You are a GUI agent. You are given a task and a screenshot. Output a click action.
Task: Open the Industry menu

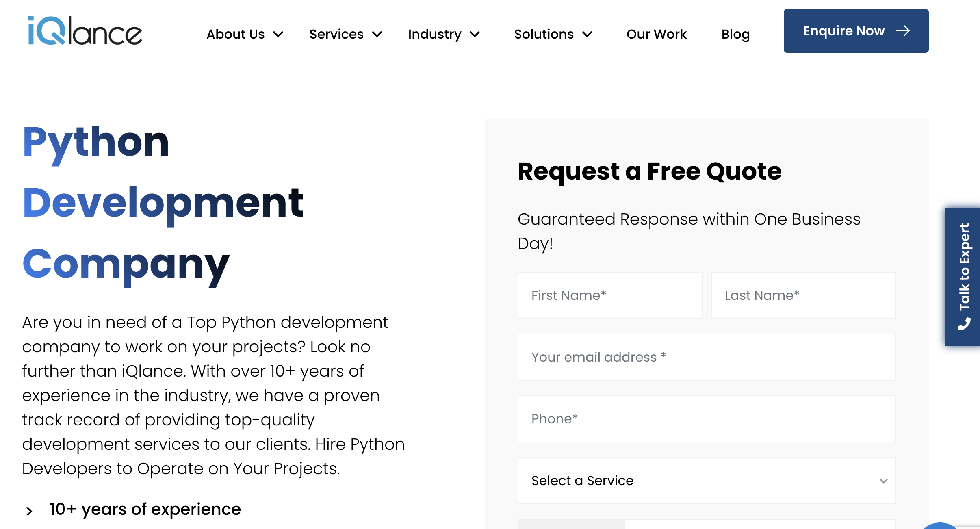435,35
